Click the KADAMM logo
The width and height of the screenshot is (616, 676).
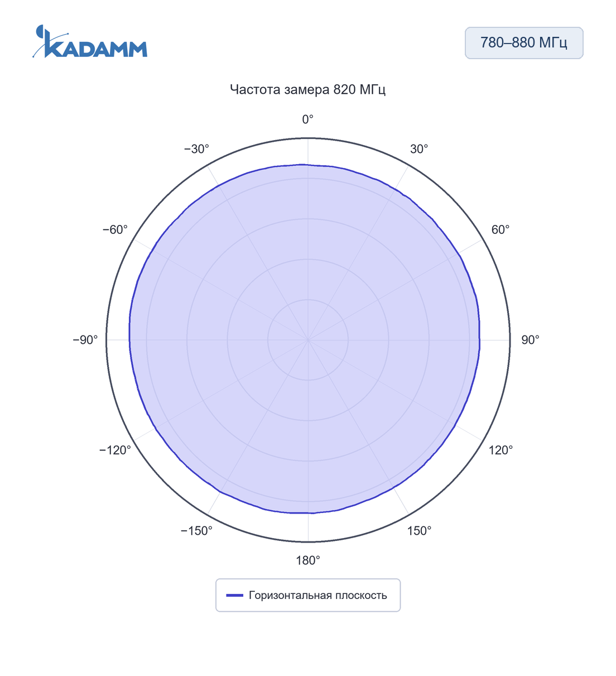90,42
